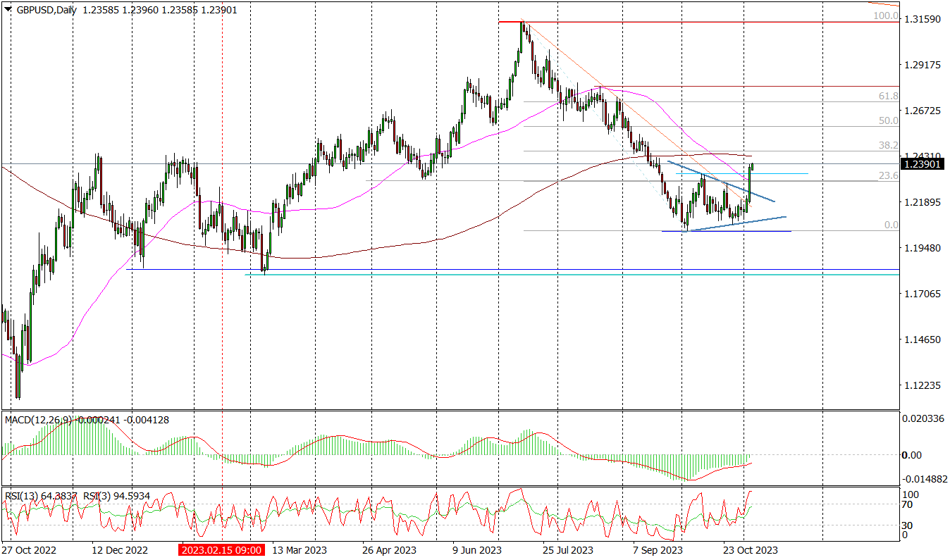The image size is (950, 560).
Task: Select the Fibonacci 23.6 level label
Action: 889,176
